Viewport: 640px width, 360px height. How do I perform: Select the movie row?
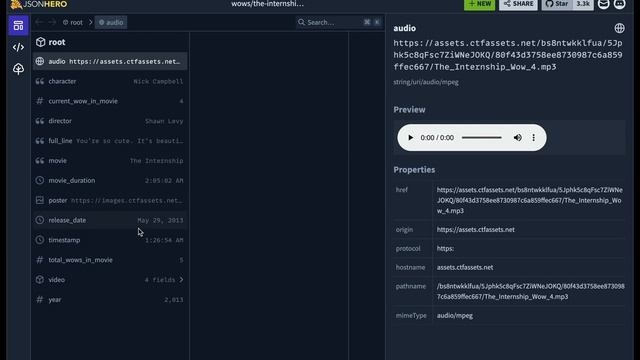[110, 160]
